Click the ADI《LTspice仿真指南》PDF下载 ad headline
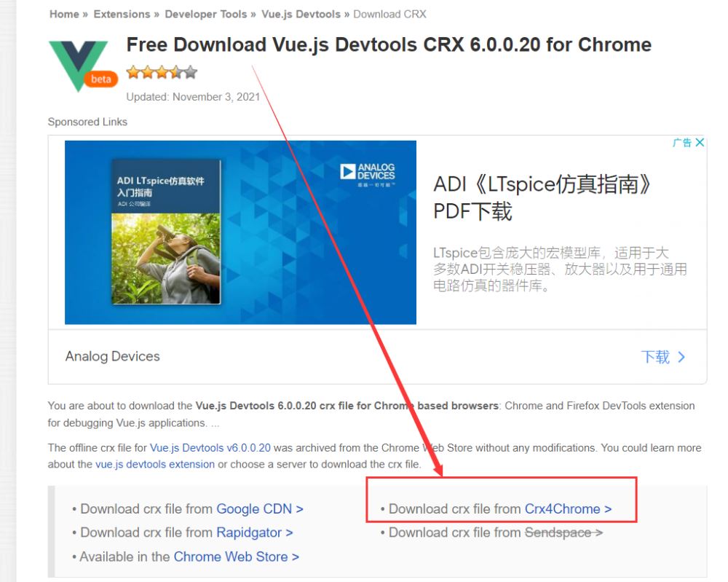This screenshot has height=582, width=728. 542,197
